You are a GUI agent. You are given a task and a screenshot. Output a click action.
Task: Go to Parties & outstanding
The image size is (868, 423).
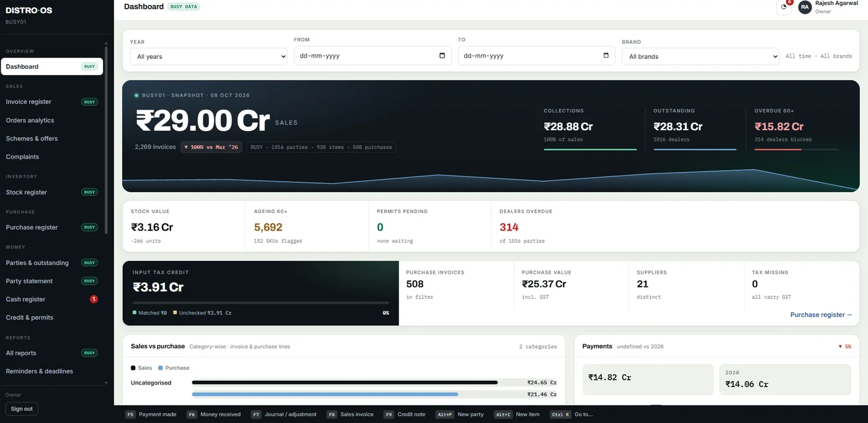(52, 263)
